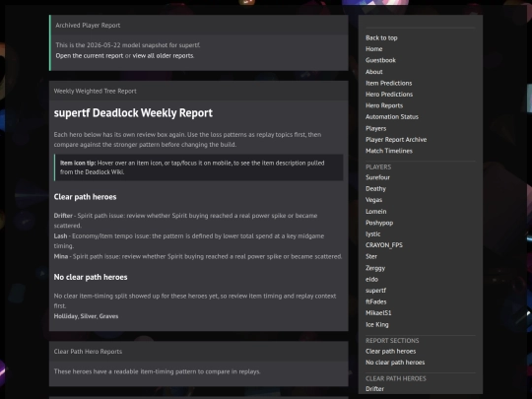
Task: Open the view all older reports link
Action: (x=164, y=55)
